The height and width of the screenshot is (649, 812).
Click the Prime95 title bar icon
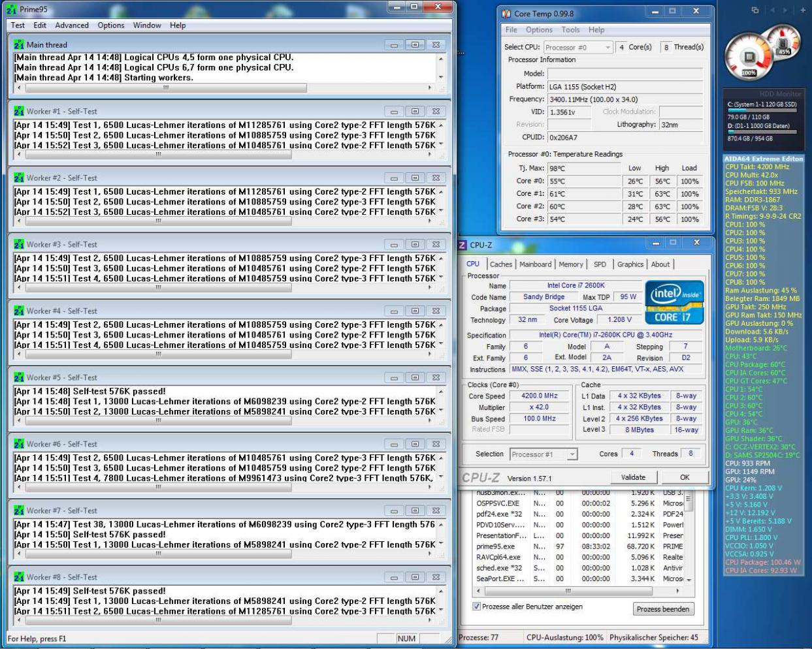pyautogui.click(x=12, y=10)
